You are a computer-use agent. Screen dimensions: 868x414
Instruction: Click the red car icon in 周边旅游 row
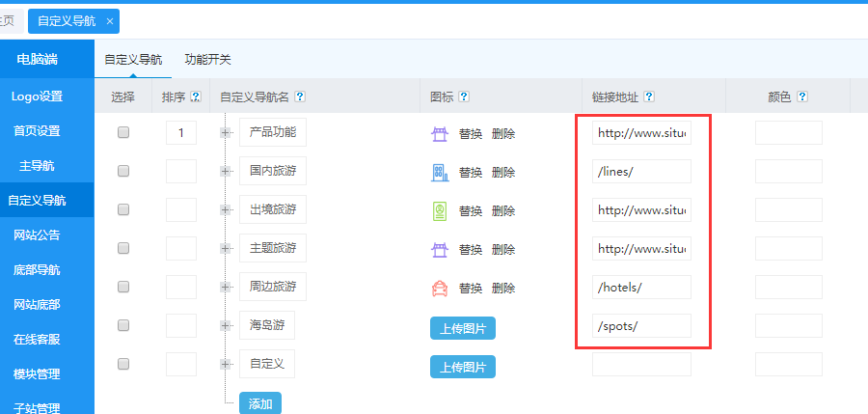pyautogui.click(x=439, y=288)
